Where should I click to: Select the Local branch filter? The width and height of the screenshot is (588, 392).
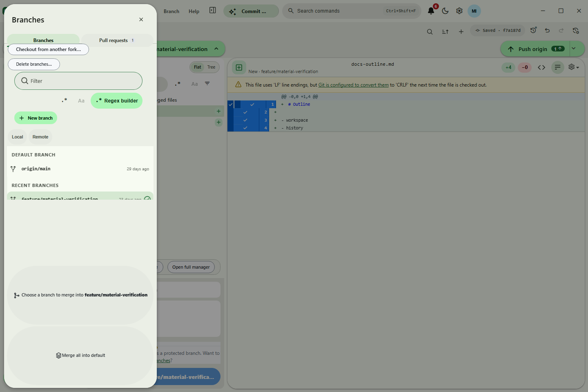(18, 137)
